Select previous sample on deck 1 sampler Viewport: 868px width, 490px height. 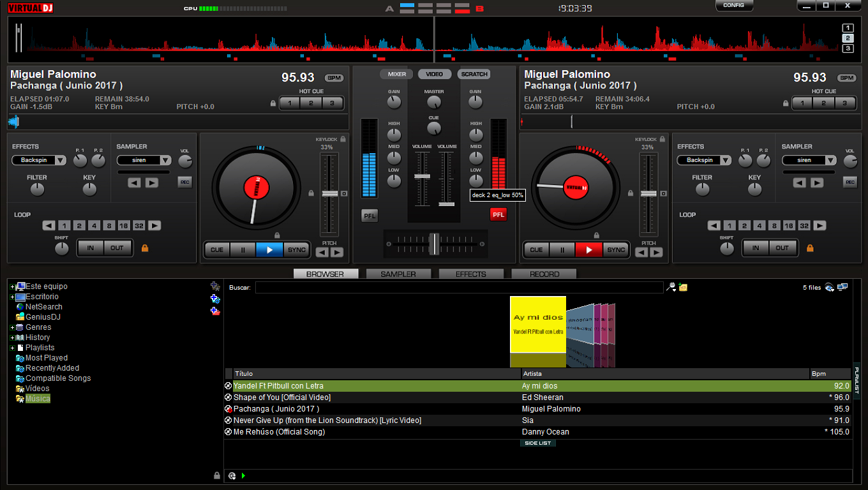click(x=134, y=182)
